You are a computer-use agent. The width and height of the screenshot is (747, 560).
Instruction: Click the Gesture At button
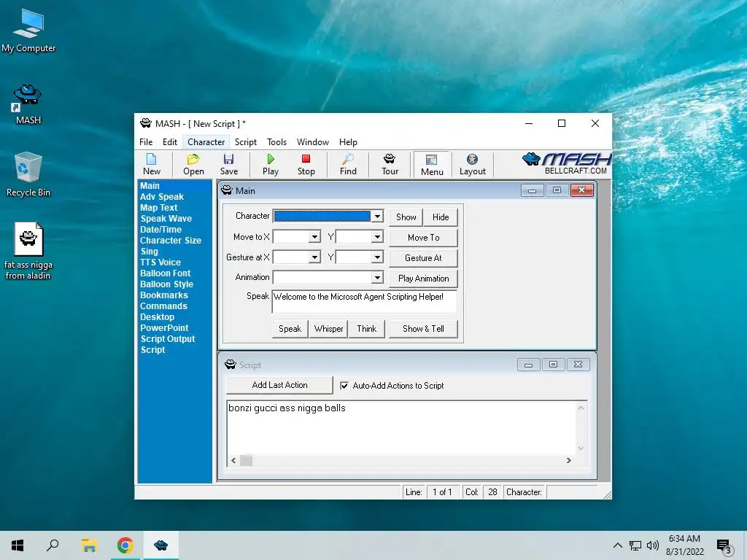click(x=424, y=258)
